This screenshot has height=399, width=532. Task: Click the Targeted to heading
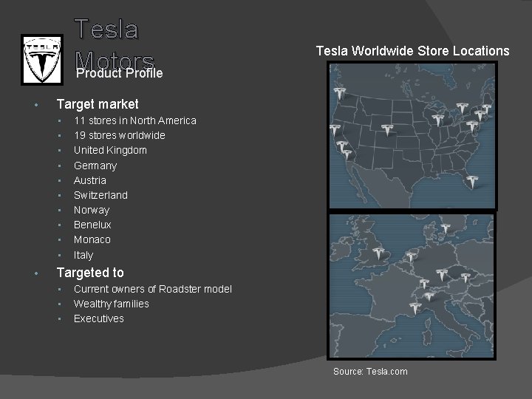pos(90,273)
